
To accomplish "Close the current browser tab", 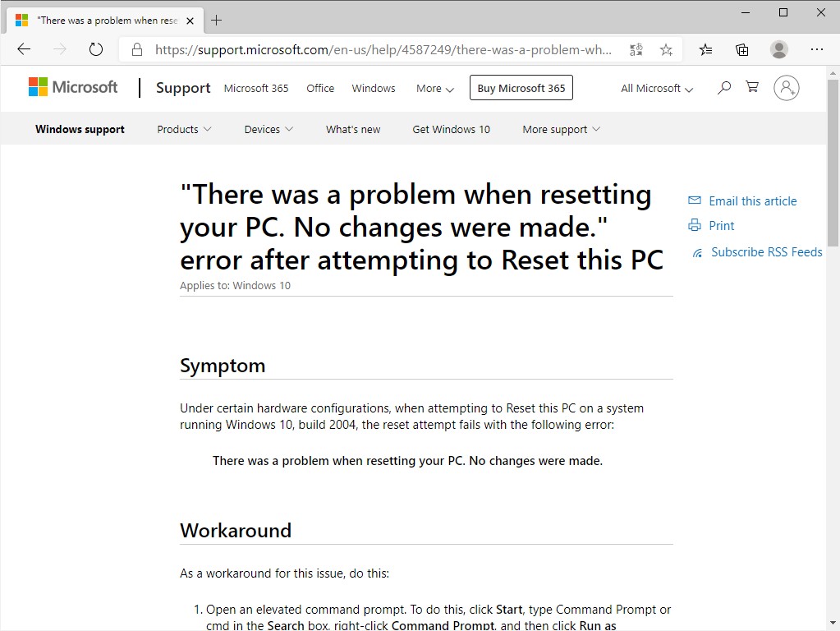I will [x=190, y=21].
